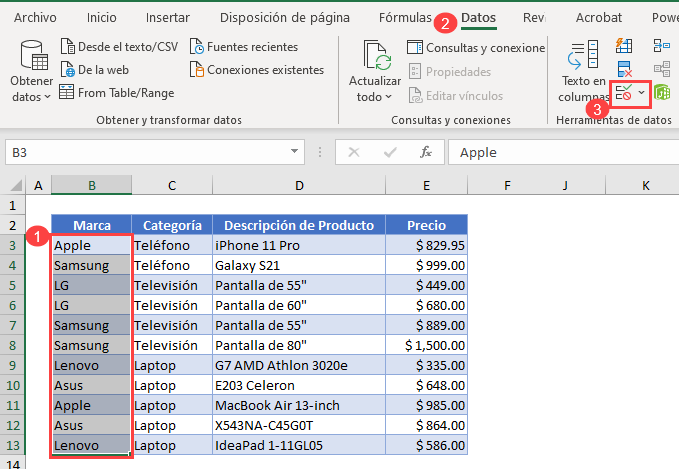The image size is (679, 469).
Task: Select the X543NA-C45G0T cell
Action: coord(299,425)
